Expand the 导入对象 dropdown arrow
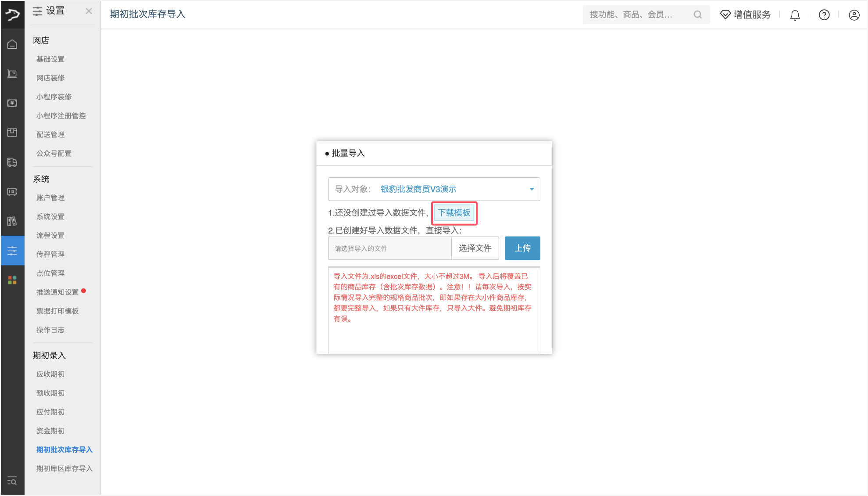The width and height of the screenshot is (868, 496). (x=532, y=189)
